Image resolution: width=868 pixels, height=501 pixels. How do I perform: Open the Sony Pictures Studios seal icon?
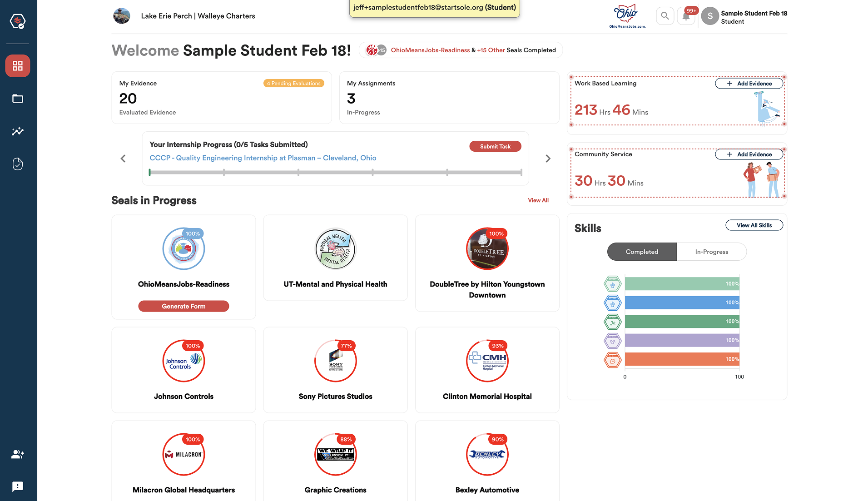335,361
